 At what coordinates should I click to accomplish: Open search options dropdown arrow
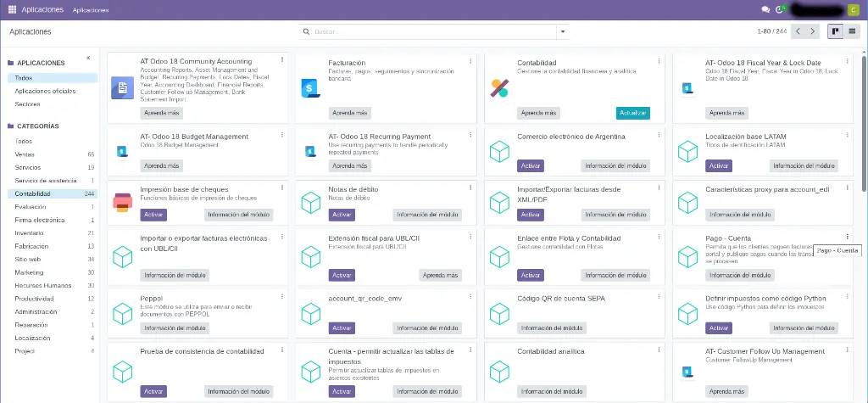click(561, 31)
